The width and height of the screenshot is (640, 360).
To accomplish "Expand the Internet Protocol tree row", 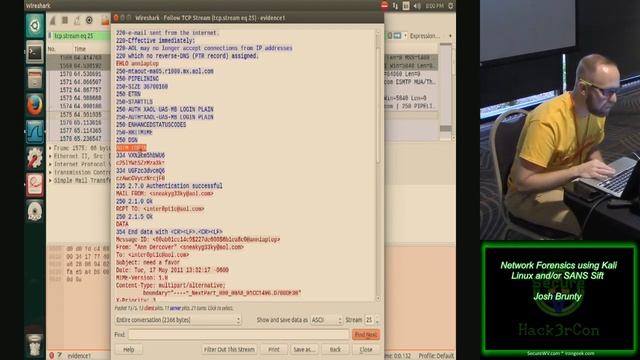I will point(51,164).
